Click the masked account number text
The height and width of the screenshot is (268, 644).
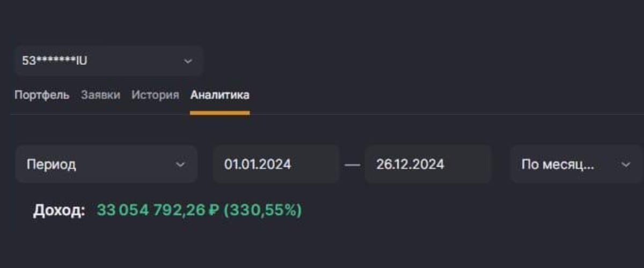[55, 61]
